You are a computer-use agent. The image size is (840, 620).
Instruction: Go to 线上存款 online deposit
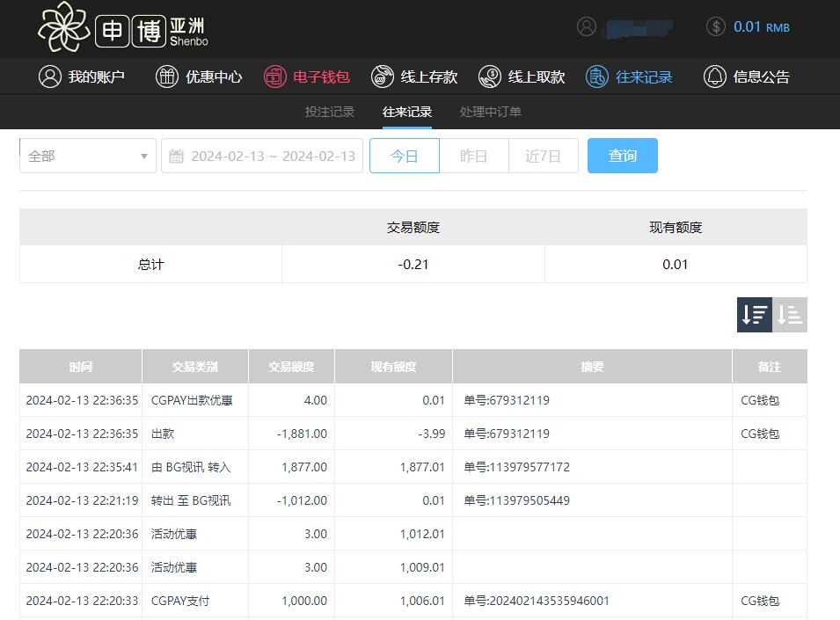point(414,77)
